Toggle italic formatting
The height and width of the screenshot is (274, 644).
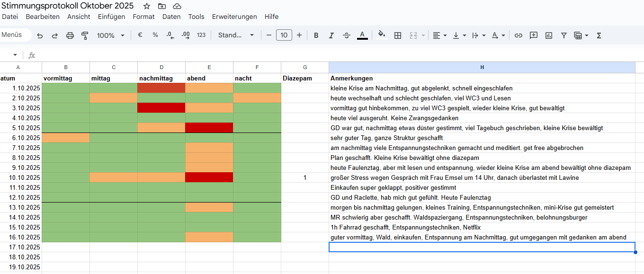click(331, 35)
